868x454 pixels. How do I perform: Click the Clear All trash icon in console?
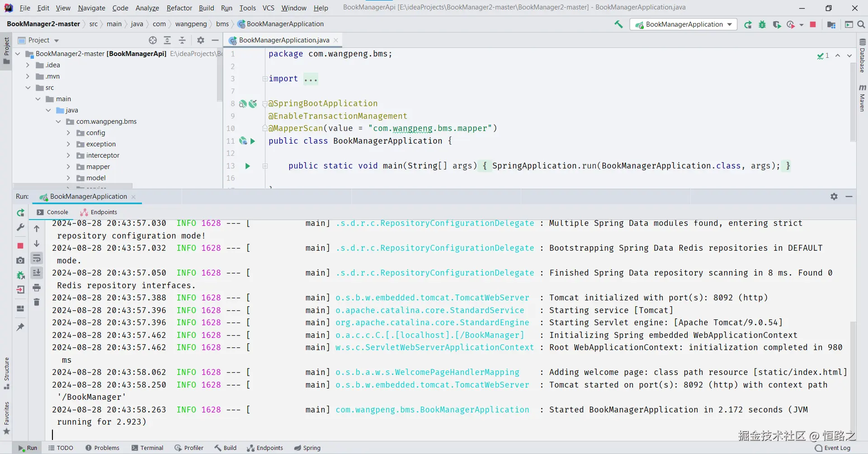(37, 302)
